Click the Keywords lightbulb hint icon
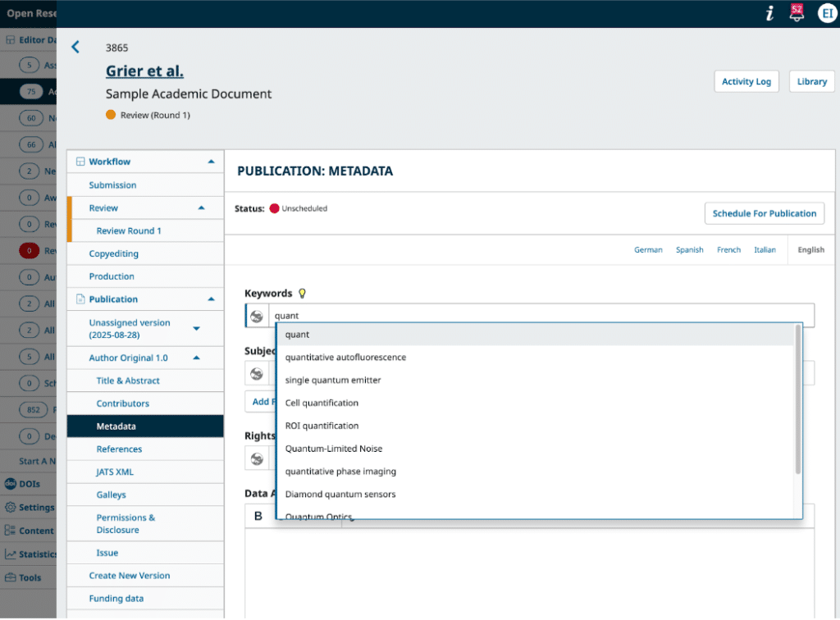Screen dimensions: 840x620 (x=302, y=294)
